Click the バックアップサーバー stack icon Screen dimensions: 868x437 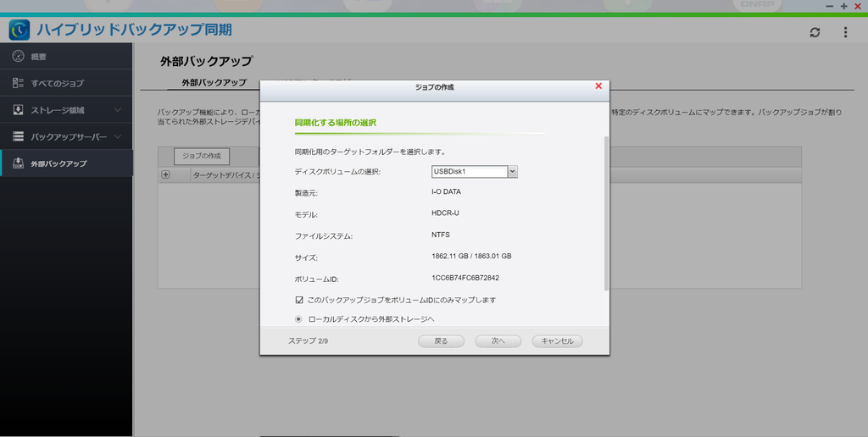tap(19, 136)
